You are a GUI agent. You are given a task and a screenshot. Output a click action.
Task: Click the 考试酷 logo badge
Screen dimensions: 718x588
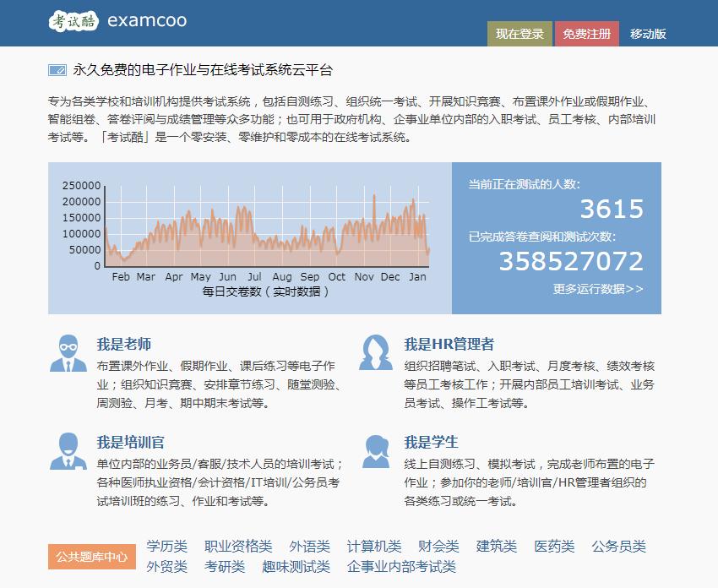(73, 21)
